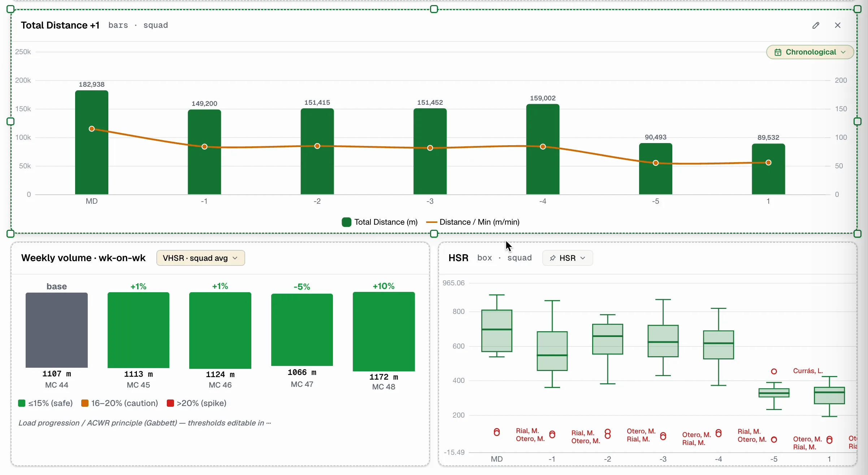This screenshot has height=475, width=868.
Task: Toggle Total Distance (m) legend series
Action: [379, 222]
